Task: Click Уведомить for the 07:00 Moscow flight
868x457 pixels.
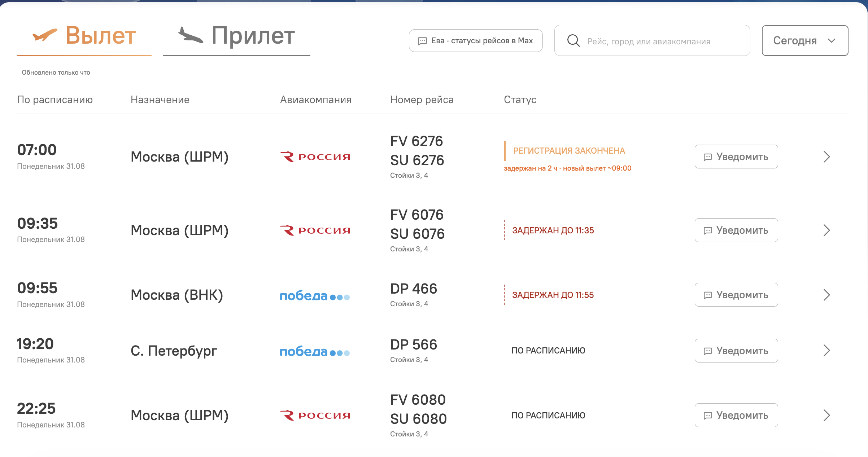Action: (x=736, y=157)
